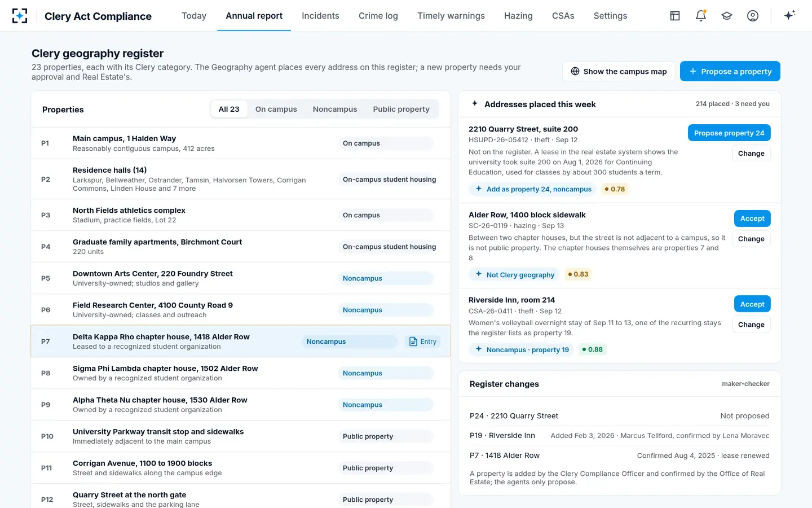Click the Clery Act Compliance logo icon

click(20, 16)
